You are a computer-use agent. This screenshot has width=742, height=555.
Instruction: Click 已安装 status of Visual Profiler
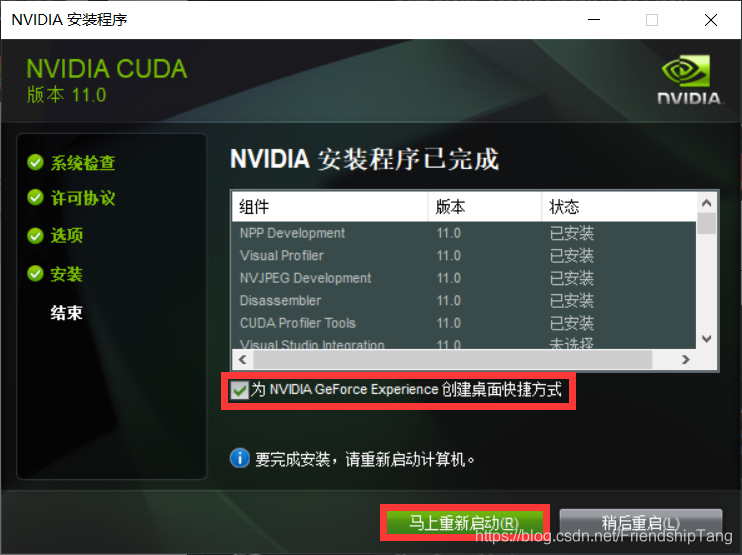572,256
